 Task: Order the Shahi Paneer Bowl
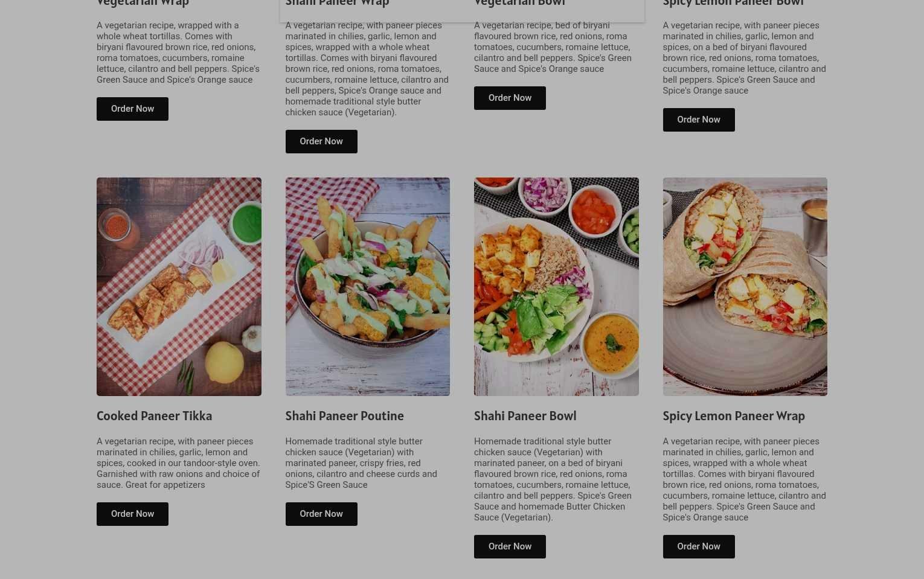point(510,546)
